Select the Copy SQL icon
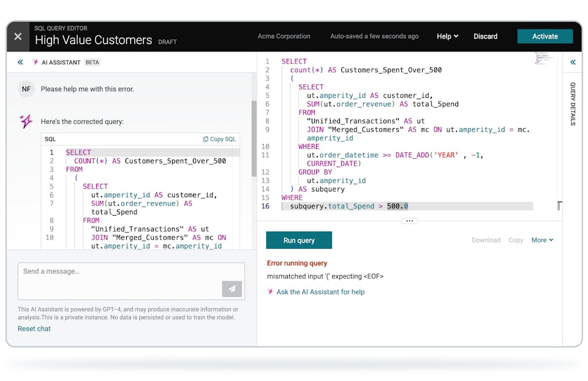The width and height of the screenshot is (588, 381). 205,139
